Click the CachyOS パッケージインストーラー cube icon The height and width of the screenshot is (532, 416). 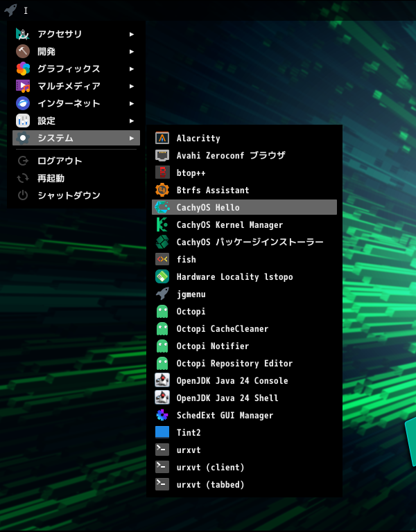(162, 242)
